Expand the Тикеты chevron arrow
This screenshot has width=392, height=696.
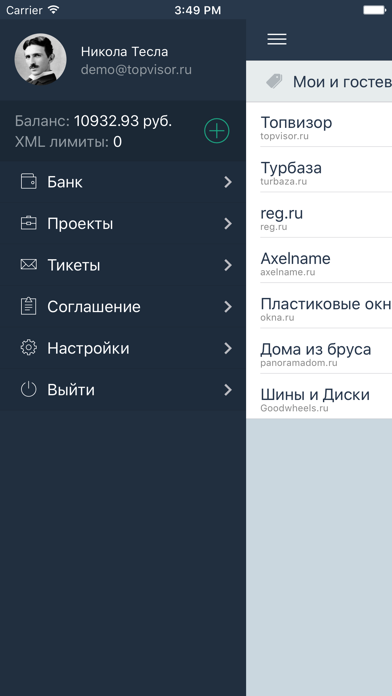[x=228, y=265]
